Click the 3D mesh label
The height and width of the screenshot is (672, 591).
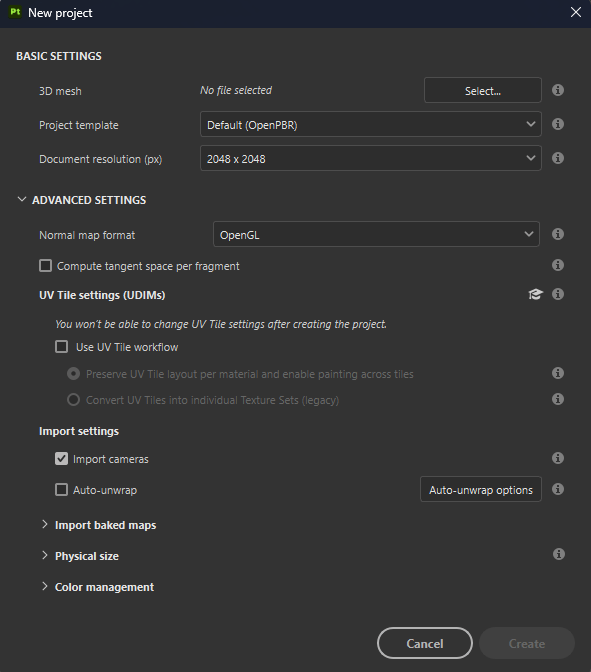coord(60,91)
